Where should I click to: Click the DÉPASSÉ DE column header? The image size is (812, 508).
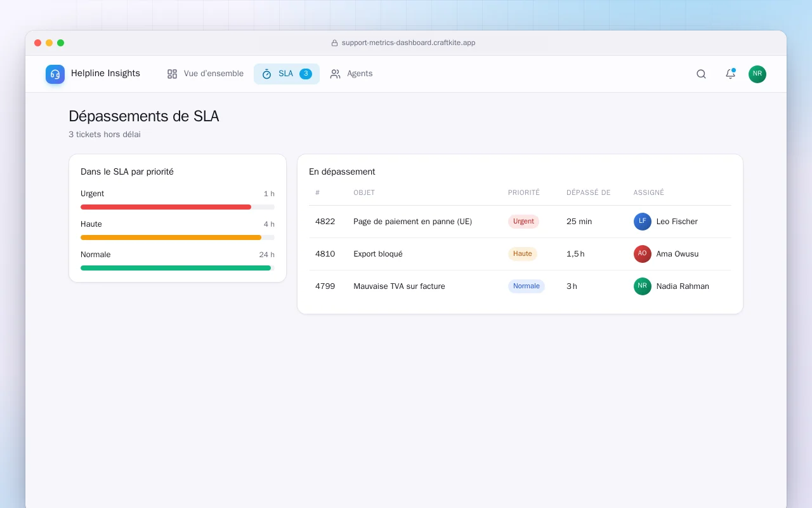coord(589,192)
